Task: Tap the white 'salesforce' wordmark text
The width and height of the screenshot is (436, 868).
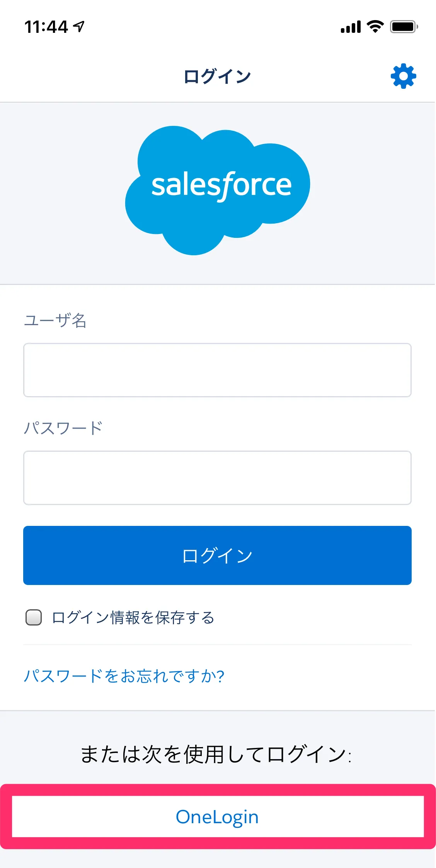Action: [221, 186]
